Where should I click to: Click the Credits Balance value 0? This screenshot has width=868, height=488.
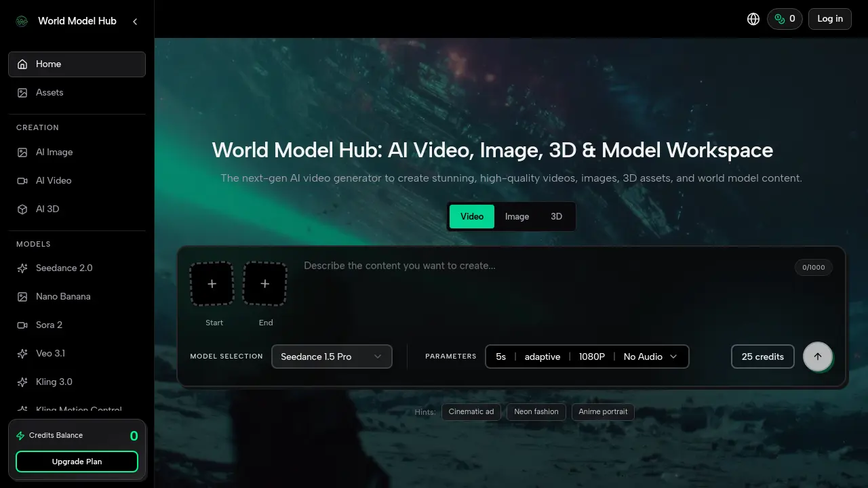134,436
